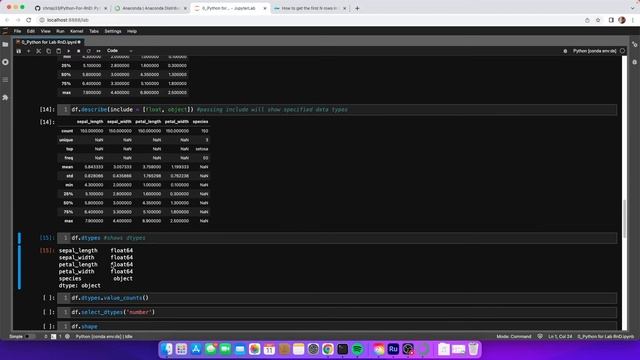640x360 pixels.
Task: Open Spotify from the Dock
Action: [358, 349]
